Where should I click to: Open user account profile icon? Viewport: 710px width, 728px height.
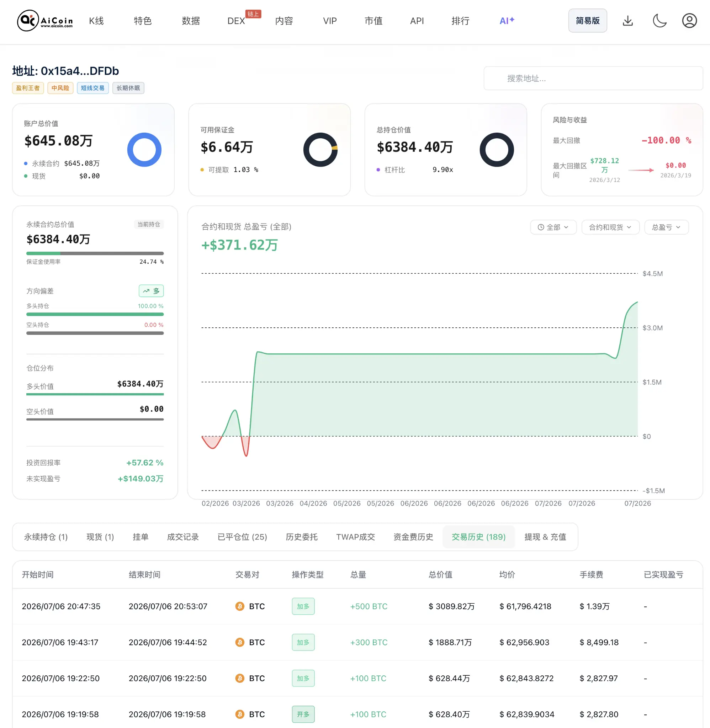pos(689,21)
